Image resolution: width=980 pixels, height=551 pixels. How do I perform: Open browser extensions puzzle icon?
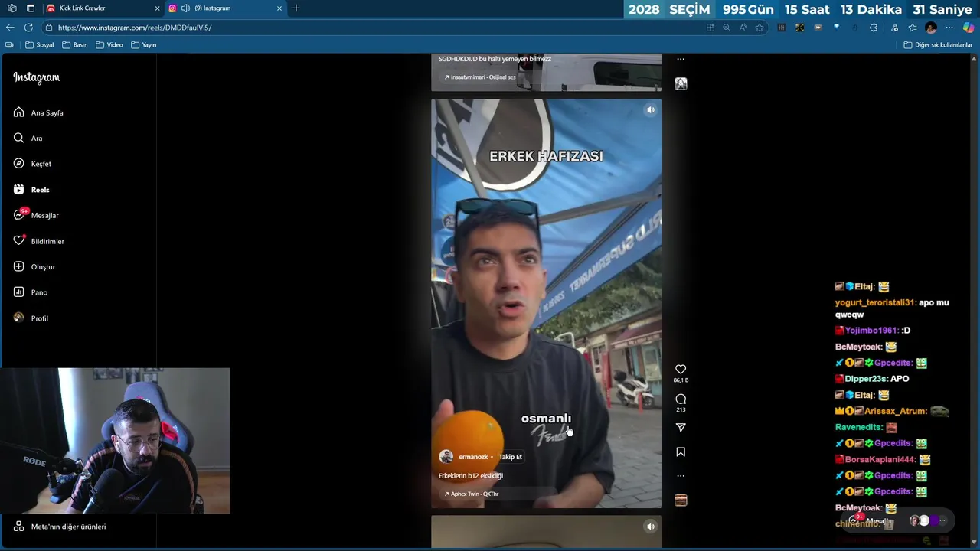tap(873, 28)
